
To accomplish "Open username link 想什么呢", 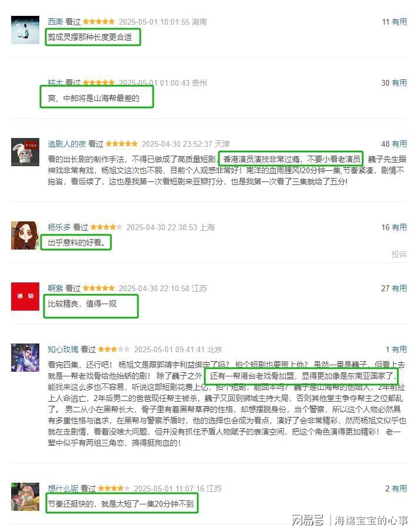I will point(63,489).
